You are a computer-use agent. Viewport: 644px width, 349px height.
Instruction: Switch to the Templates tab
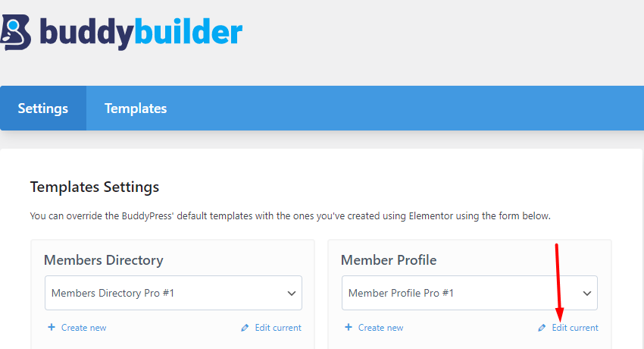(x=136, y=108)
